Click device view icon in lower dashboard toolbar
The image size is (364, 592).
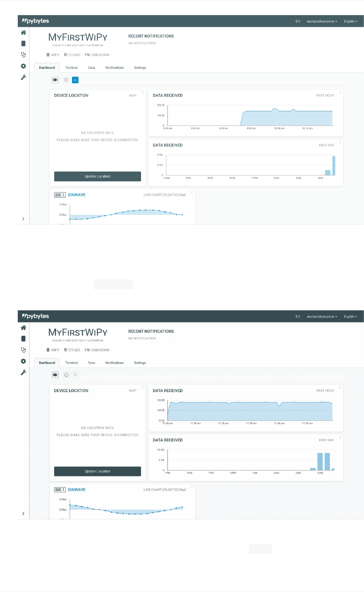[x=55, y=375]
